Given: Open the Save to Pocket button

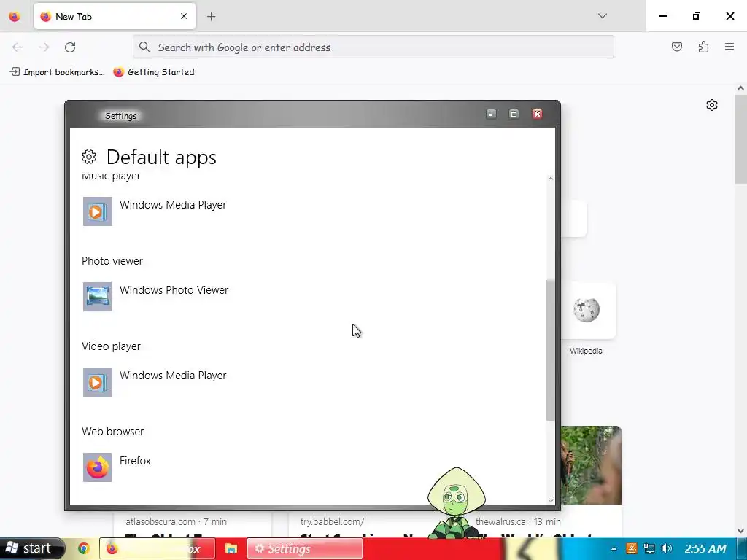Looking at the screenshot, I should [x=677, y=47].
